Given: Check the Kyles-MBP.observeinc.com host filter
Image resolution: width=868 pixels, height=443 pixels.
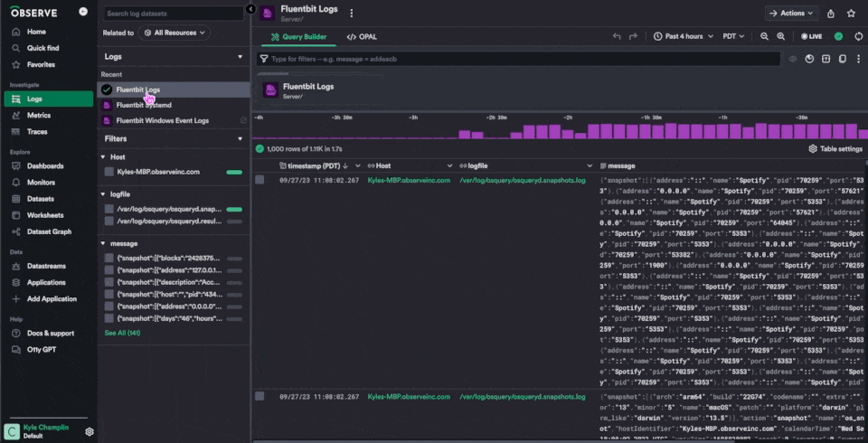Looking at the screenshot, I should point(109,172).
